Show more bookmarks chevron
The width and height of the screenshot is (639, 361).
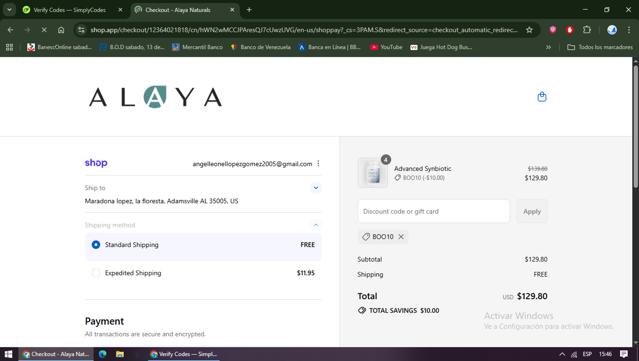pyautogui.click(x=548, y=47)
